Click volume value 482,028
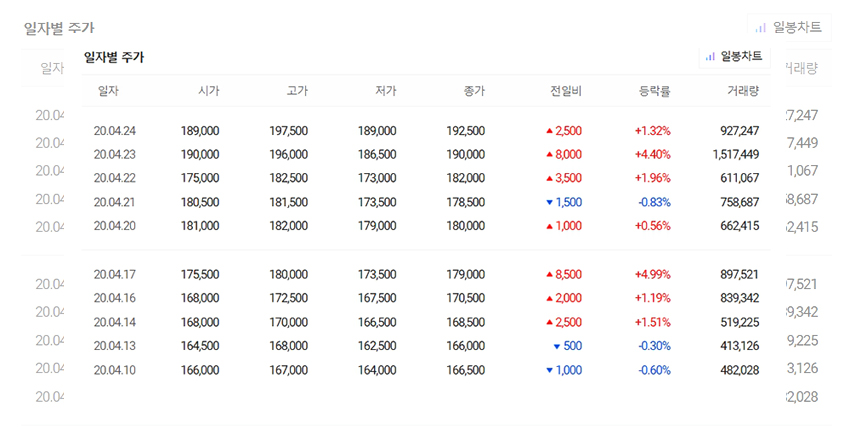The width and height of the screenshot is (850, 438). (739, 370)
